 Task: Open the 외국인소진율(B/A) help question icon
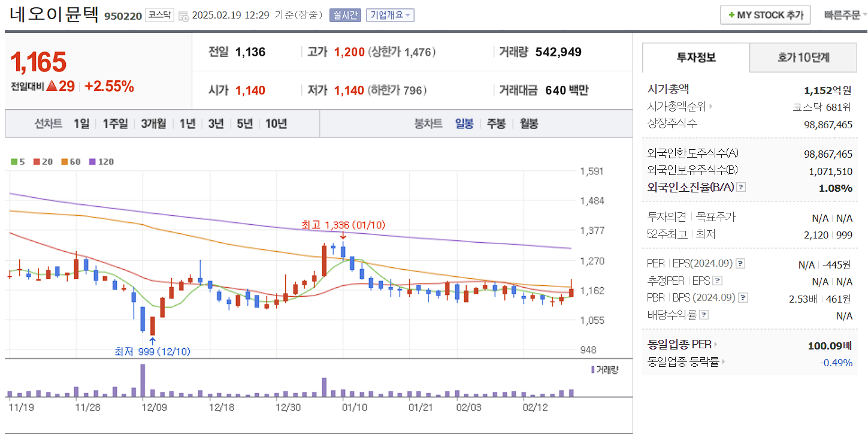click(x=740, y=187)
